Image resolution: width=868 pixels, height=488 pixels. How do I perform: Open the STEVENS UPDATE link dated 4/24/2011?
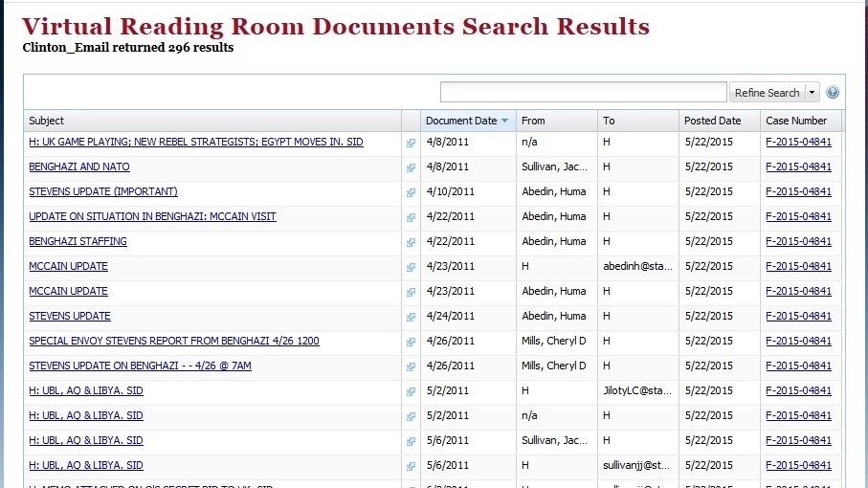(x=70, y=316)
